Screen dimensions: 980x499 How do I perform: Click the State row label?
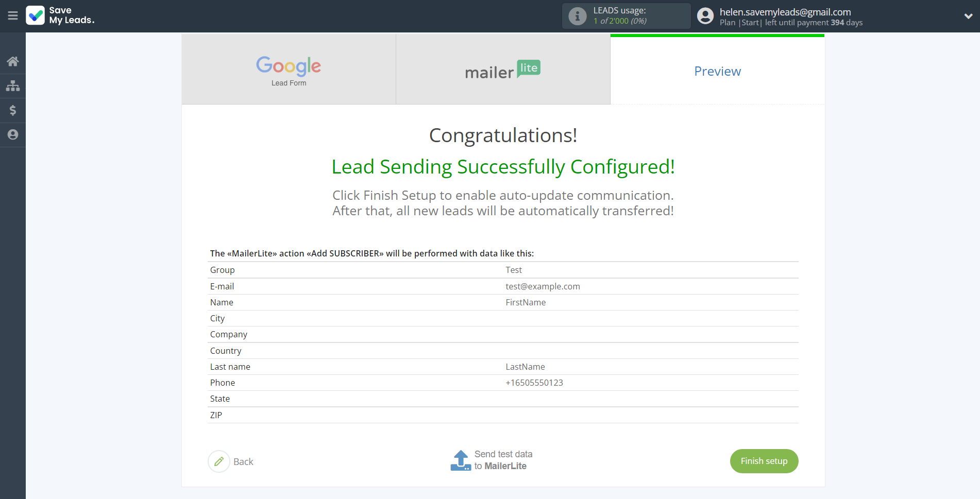(220, 399)
